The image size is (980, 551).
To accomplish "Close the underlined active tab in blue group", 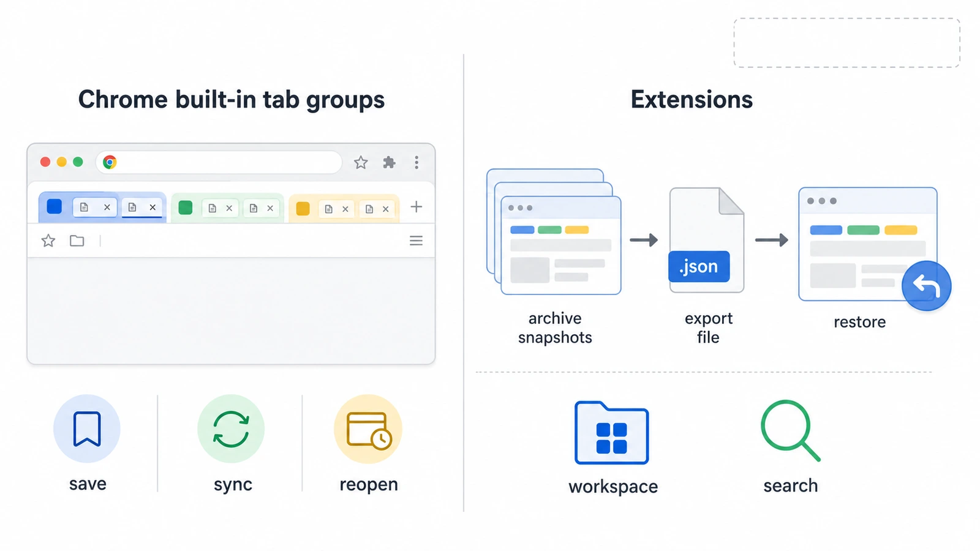I will click(x=153, y=207).
